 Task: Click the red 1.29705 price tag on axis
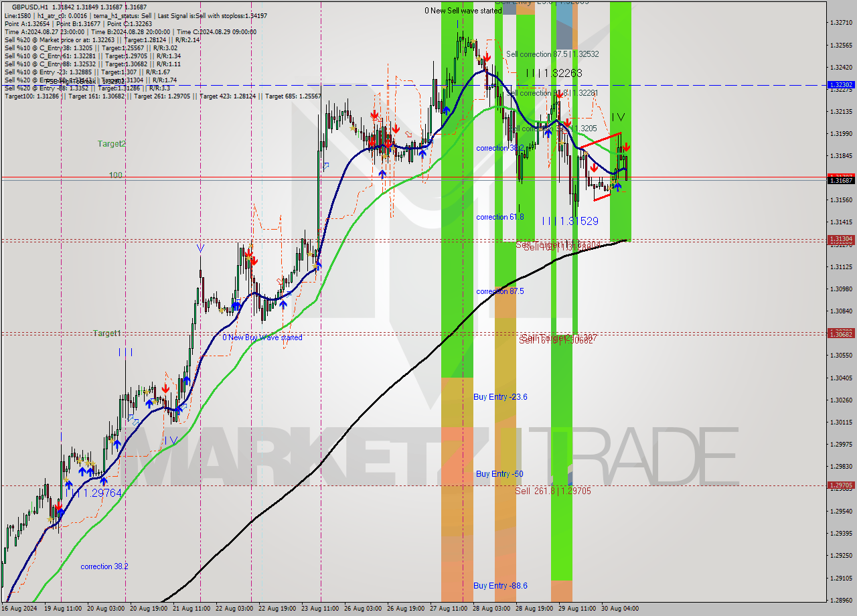pos(840,485)
